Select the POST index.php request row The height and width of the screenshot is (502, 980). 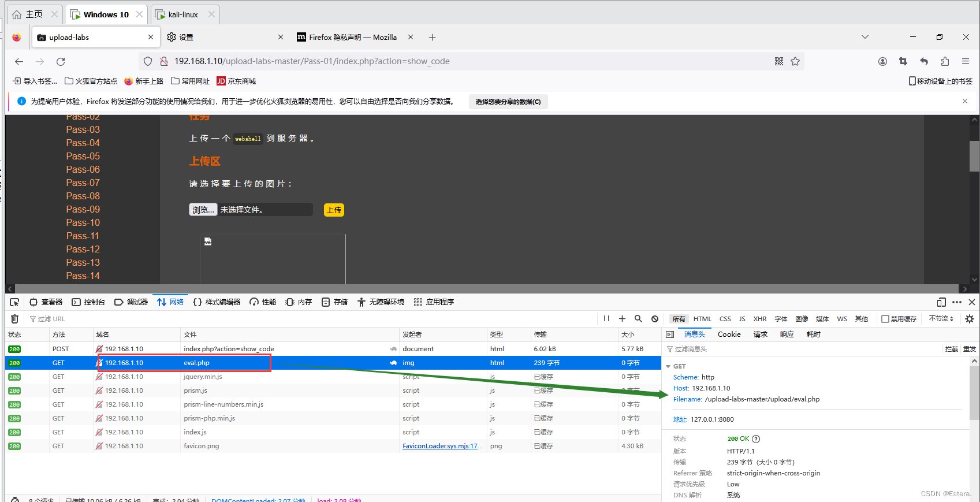pyautogui.click(x=333, y=349)
